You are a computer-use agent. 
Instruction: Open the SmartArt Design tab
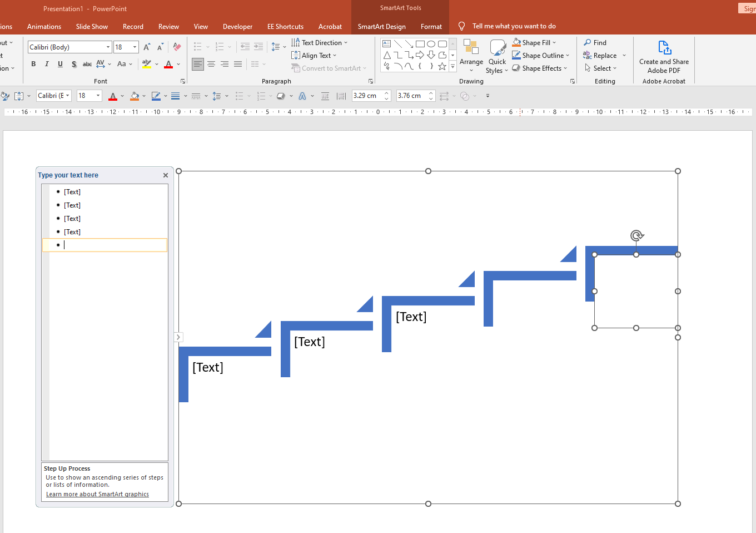[381, 26]
